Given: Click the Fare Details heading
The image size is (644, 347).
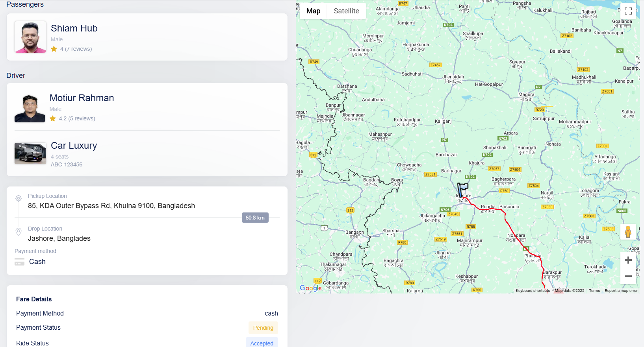Looking at the screenshot, I should [34, 299].
